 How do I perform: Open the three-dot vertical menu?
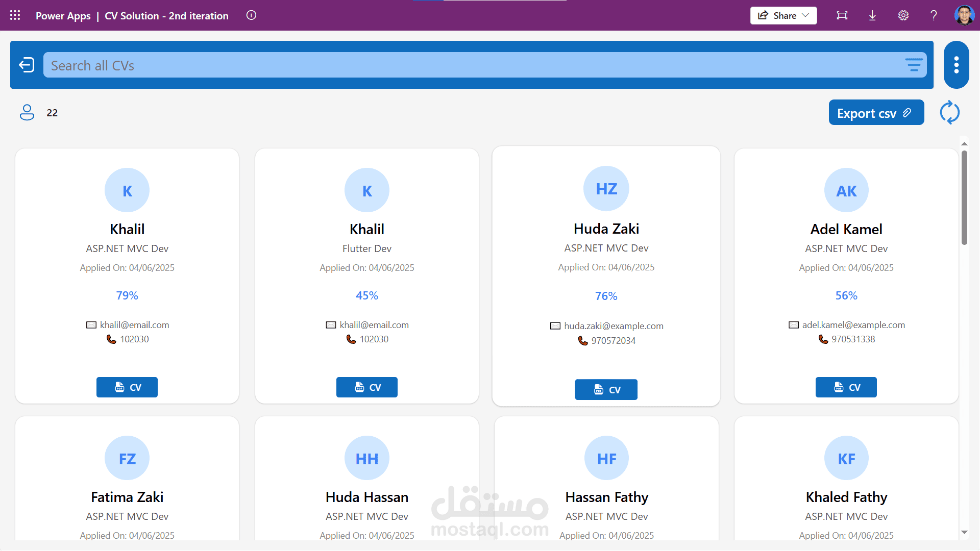click(x=956, y=65)
